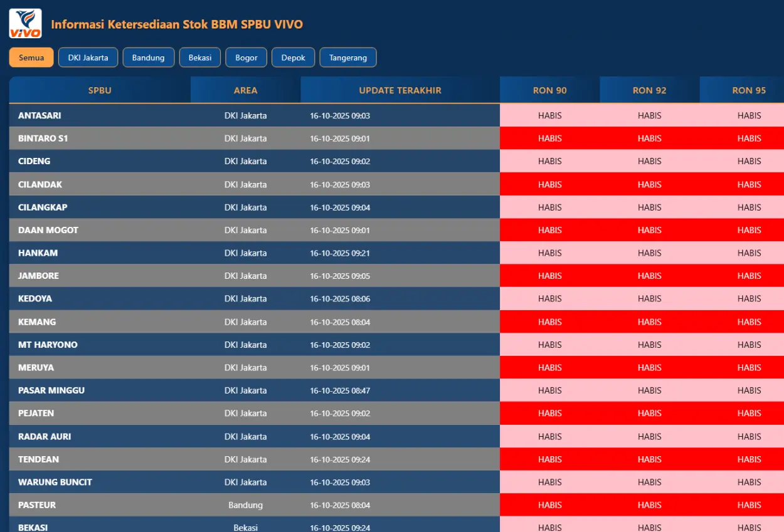This screenshot has height=532, width=784.
Task: Click PASAR MINGGU update time 08:47
Action: [340, 390]
